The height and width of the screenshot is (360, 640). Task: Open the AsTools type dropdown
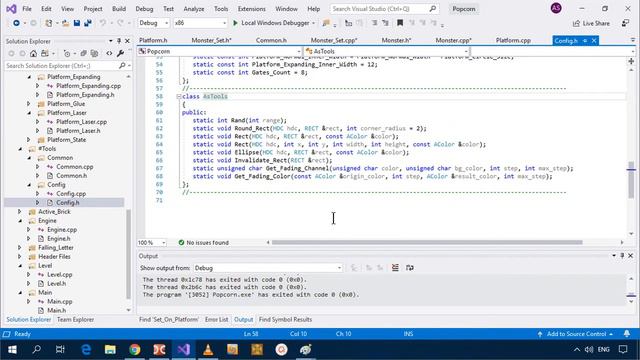point(387,51)
